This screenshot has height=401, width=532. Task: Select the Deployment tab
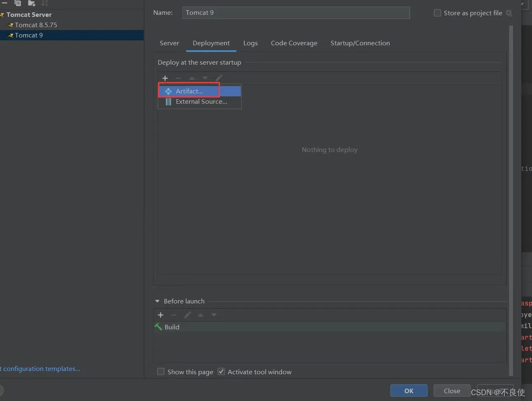(211, 43)
